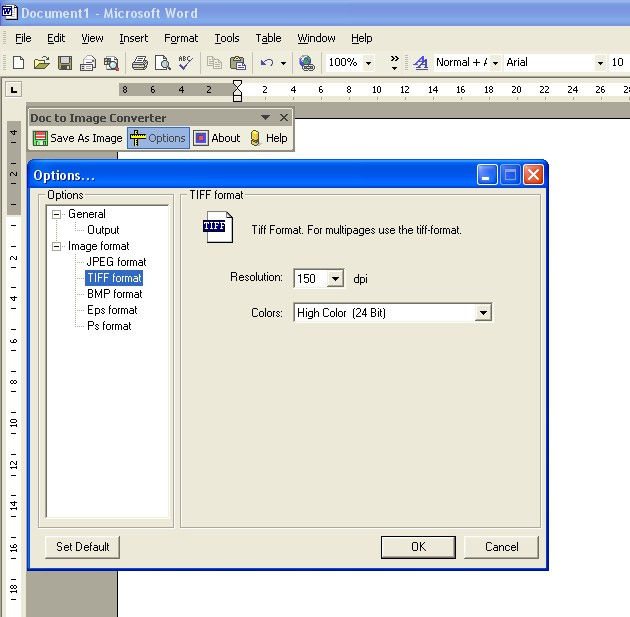The height and width of the screenshot is (617, 630).
Task: Run the ABC spelling check
Action: click(185, 63)
